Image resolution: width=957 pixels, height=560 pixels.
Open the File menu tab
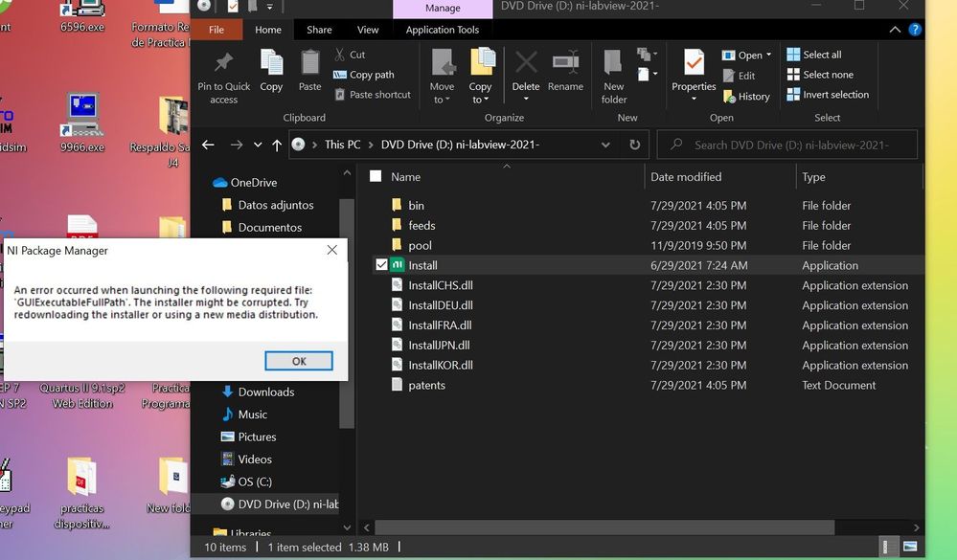[x=216, y=30]
